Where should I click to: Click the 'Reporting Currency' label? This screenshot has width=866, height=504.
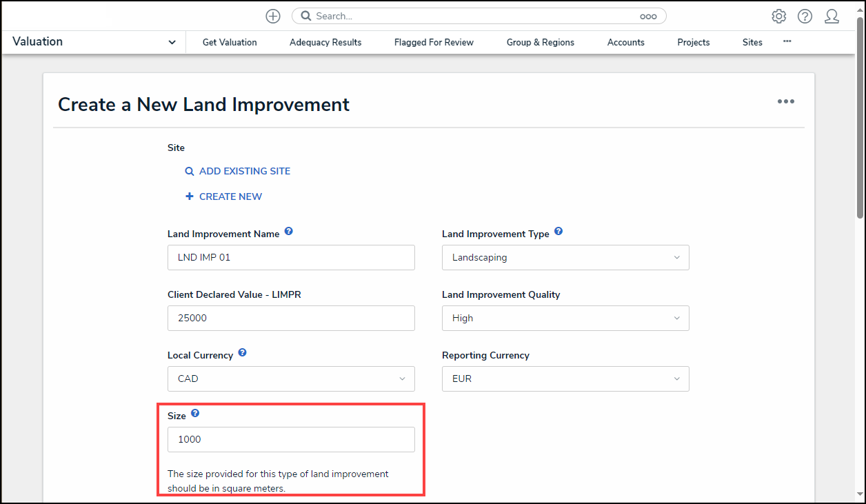click(x=485, y=355)
